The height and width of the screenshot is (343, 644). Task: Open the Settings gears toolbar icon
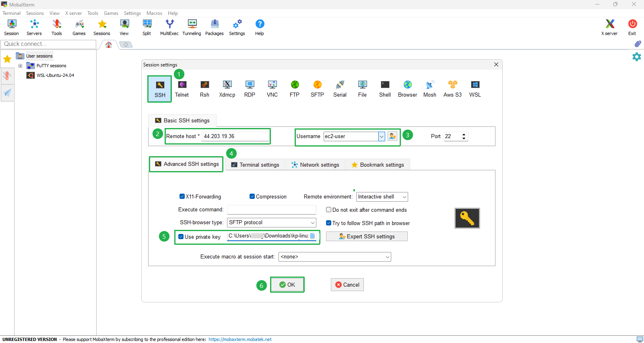237,27
